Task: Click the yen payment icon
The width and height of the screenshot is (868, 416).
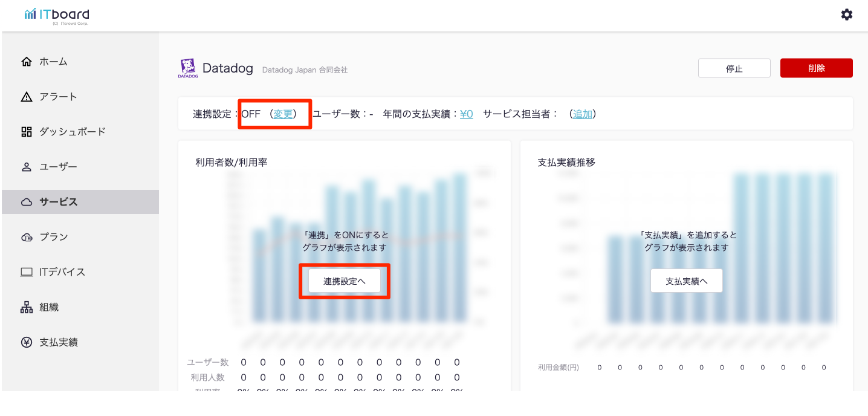Action: [26, 342]
